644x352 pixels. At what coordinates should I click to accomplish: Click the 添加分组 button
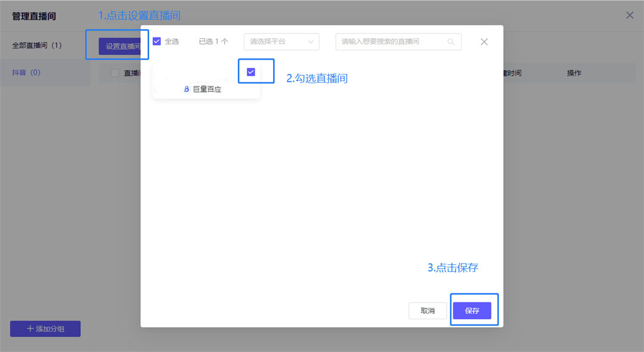click(45, 329)
